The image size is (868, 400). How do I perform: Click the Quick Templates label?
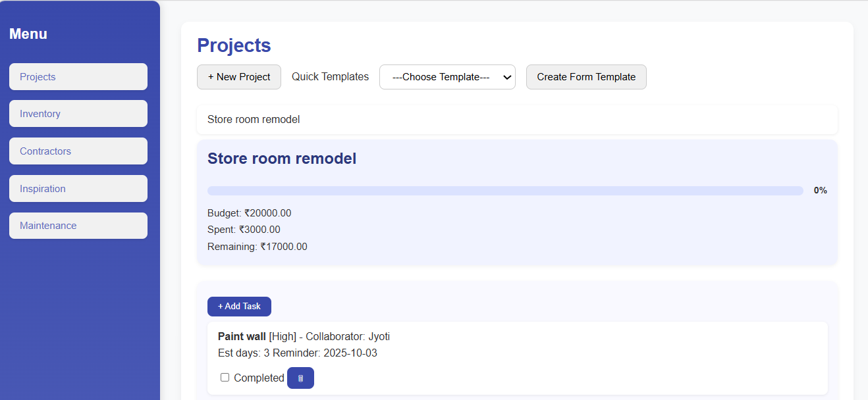pos(330,77)
